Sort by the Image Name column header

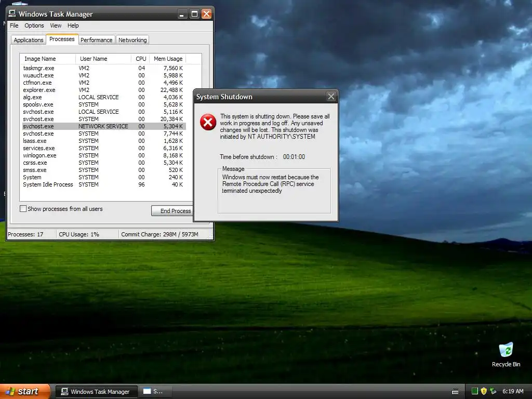[47, 59]
